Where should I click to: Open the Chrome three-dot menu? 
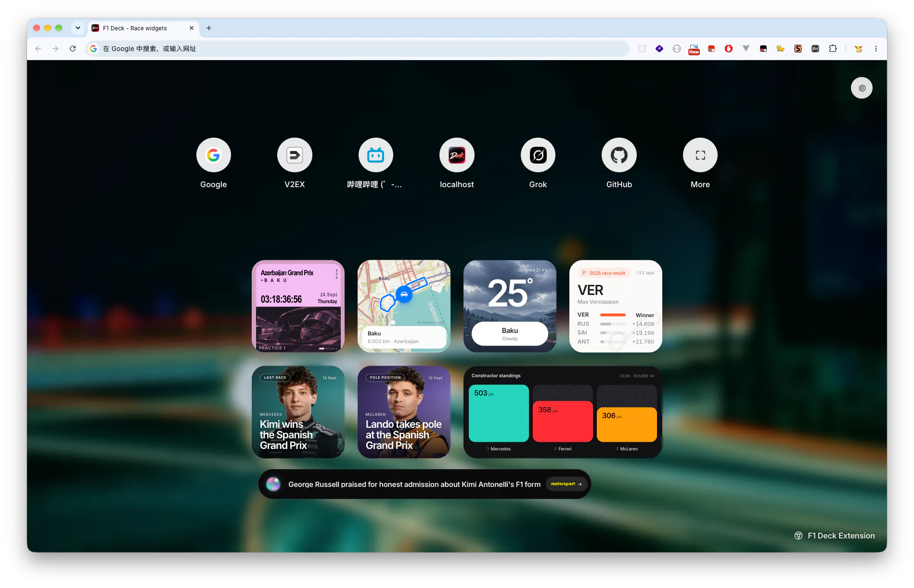point(876,49)
